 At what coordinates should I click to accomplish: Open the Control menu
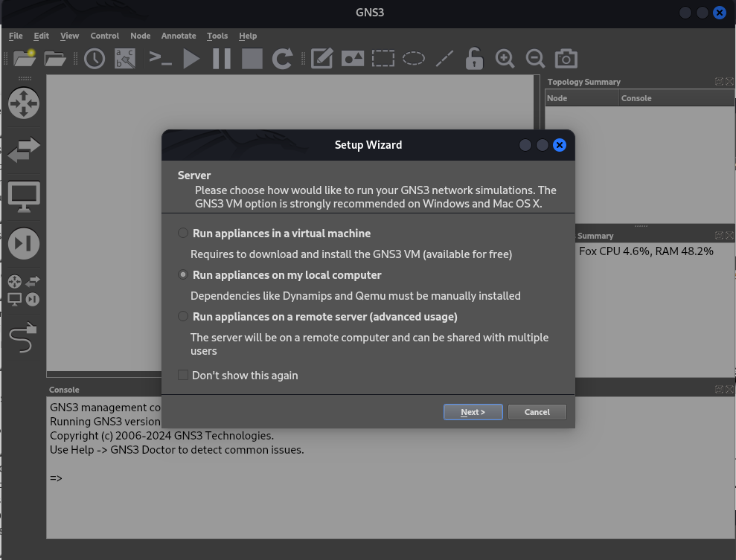(x=105, y=36)
